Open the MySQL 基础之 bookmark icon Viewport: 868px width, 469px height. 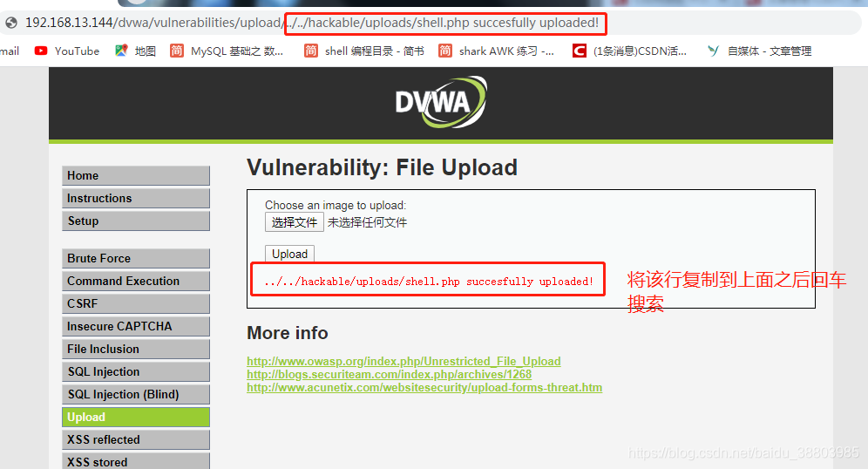click(x=177, y=51)
